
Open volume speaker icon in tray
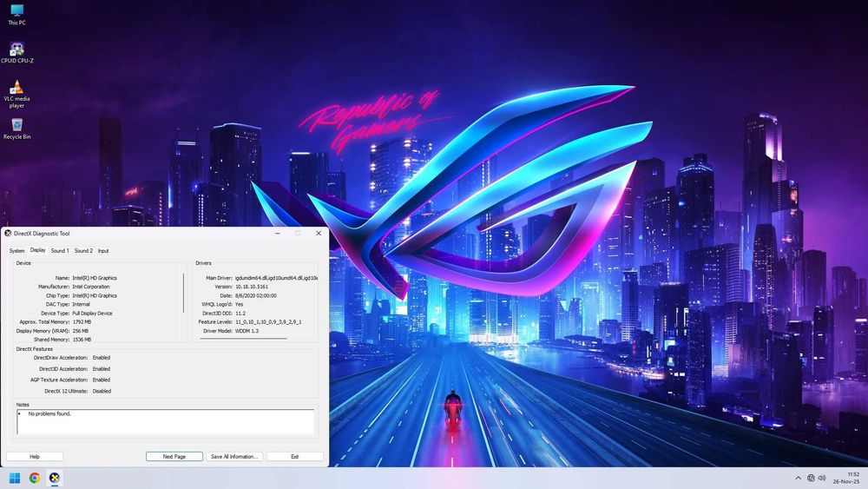(821, 478)
